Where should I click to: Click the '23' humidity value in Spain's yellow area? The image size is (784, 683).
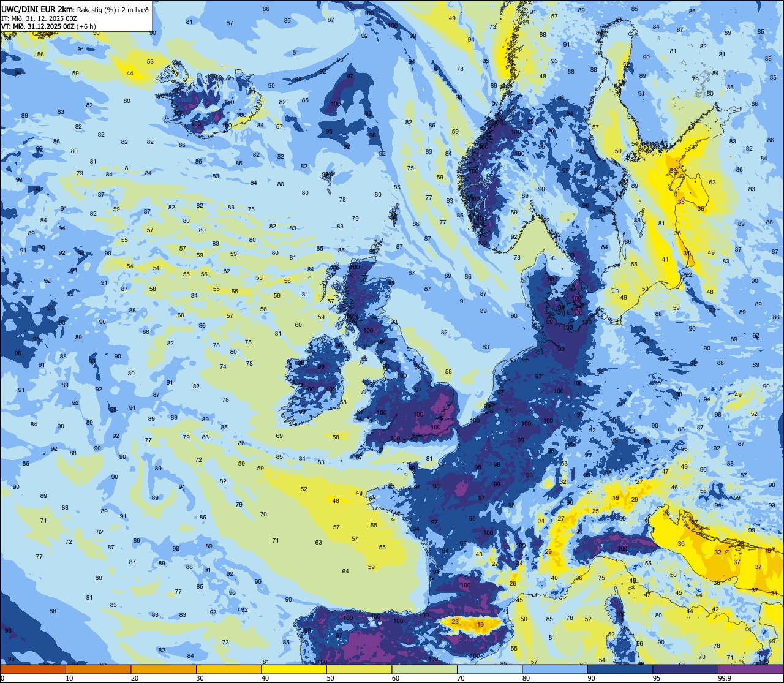pos(454,622)
